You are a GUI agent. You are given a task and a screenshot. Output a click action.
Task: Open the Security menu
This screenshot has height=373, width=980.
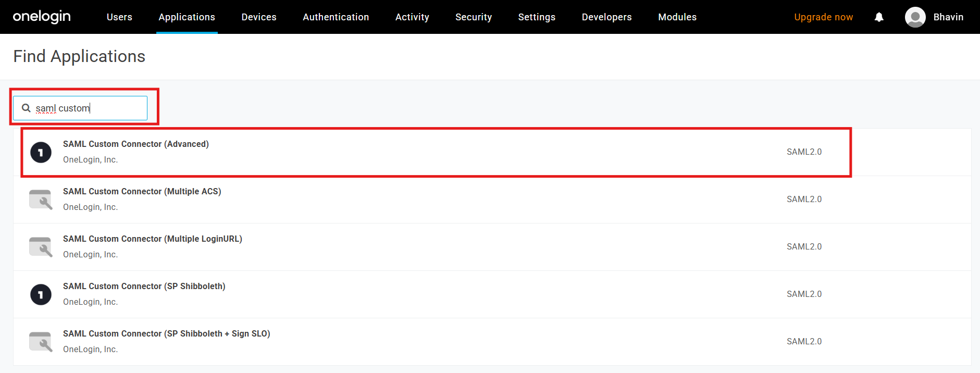[474, 17]
